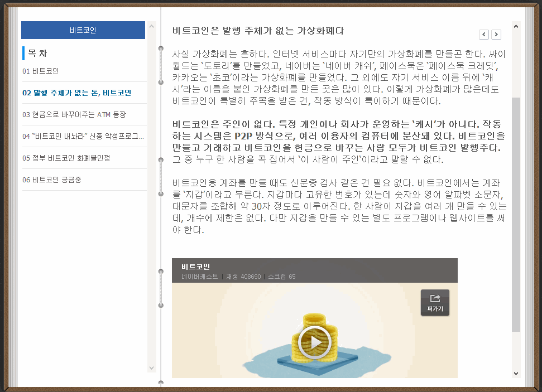Click the table of contents scroll-up arrow

(x=151, y=26)
